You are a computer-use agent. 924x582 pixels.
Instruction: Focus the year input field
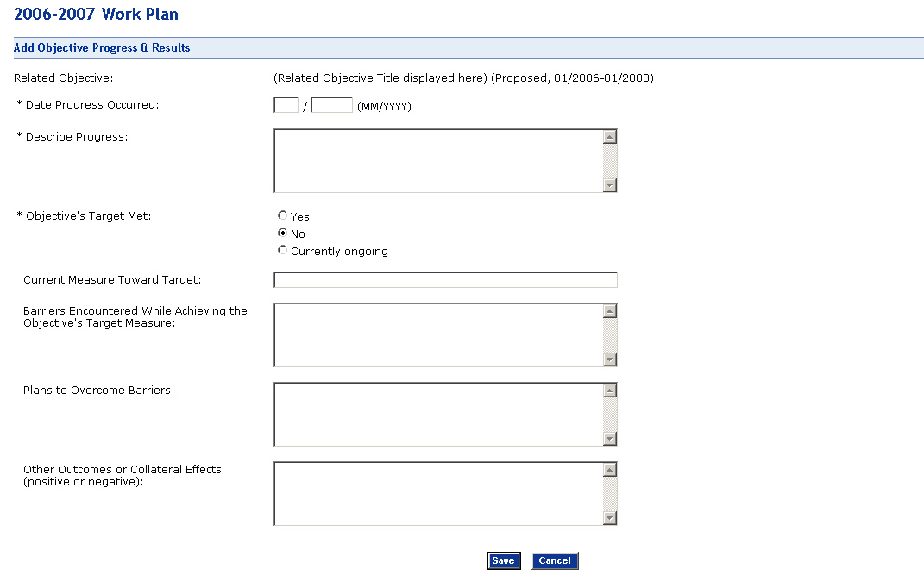[332, 105]
